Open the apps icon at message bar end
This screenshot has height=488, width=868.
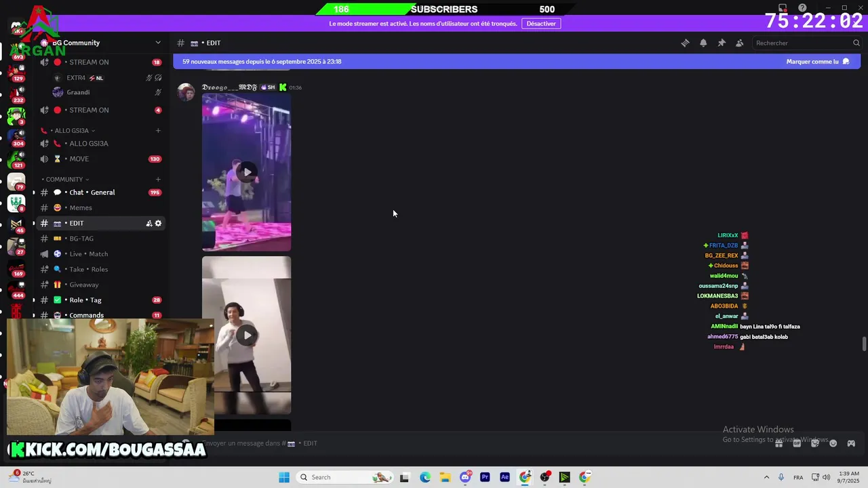[x=851, y=443]
